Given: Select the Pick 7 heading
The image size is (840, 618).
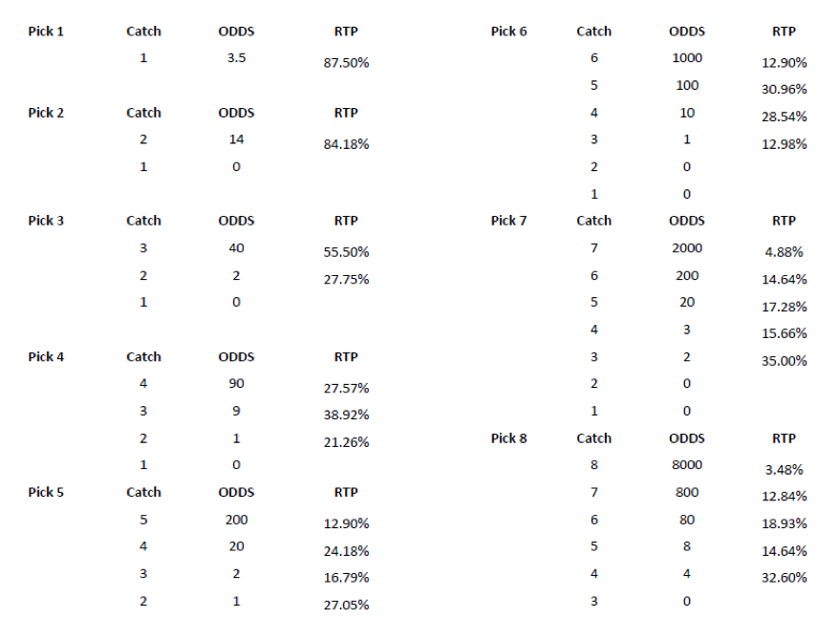Looking at the screenshot, I should coord(509,221).
